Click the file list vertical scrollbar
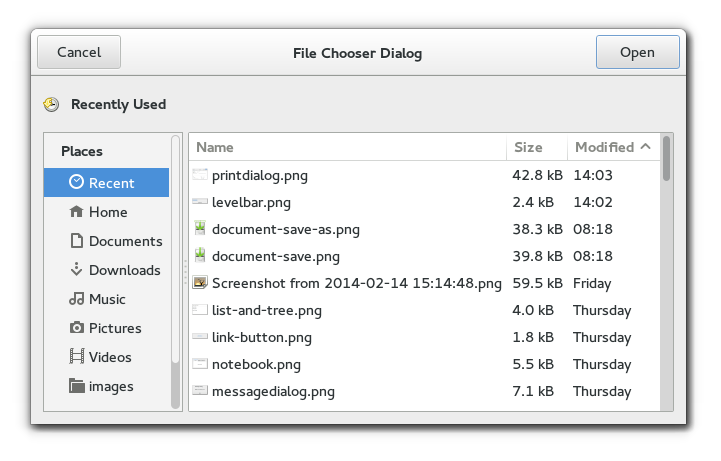This screenshot has height=461, width=721. click(666, 160)
